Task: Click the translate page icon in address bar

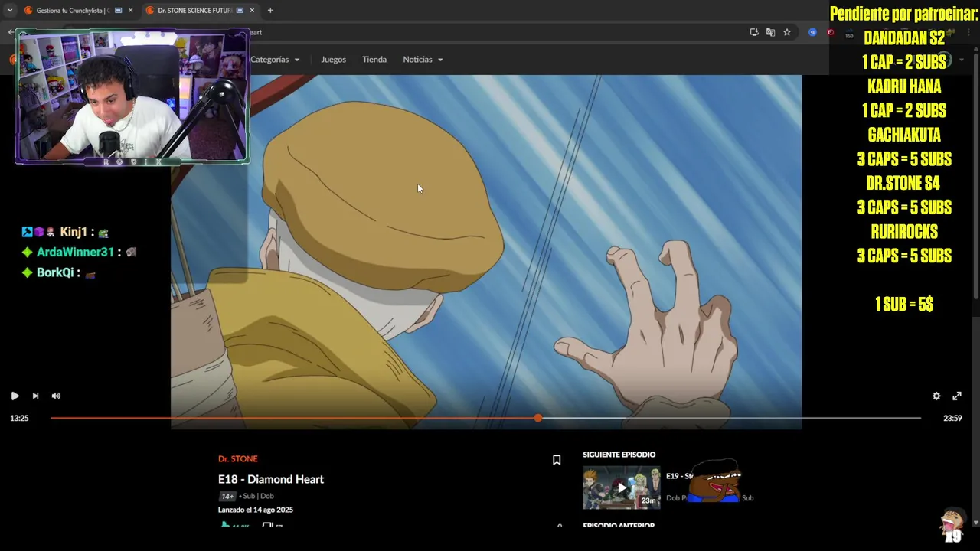Action: tap(770, 32)
